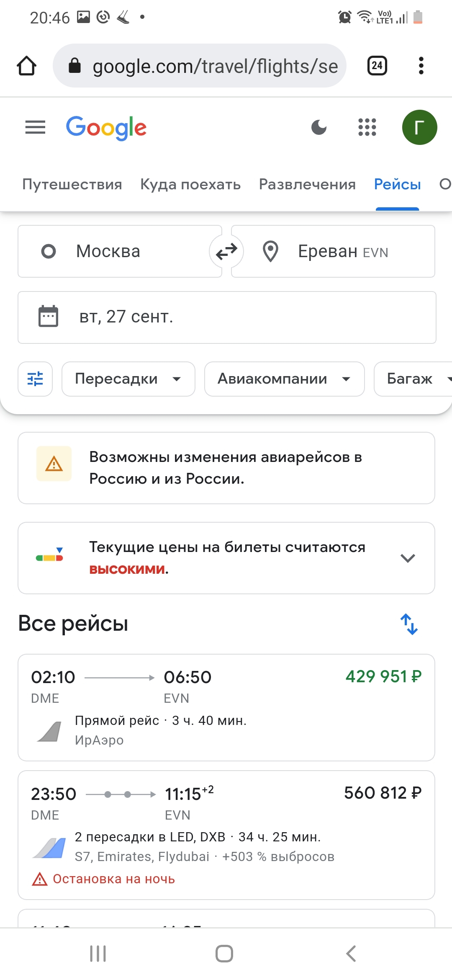The image size is (452, 980).
Task: Switch to the Развлечения tab
Action: click(x=307, y=184)
